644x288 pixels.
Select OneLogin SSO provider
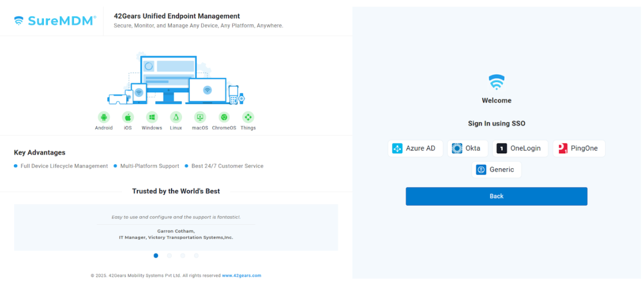click(x=520, y=148)
